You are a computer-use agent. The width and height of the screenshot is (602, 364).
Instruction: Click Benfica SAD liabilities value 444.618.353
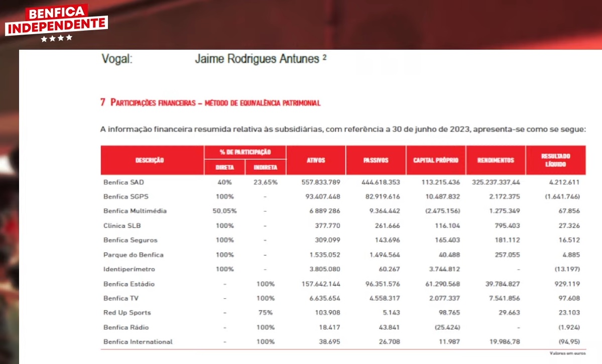point(381,182)
